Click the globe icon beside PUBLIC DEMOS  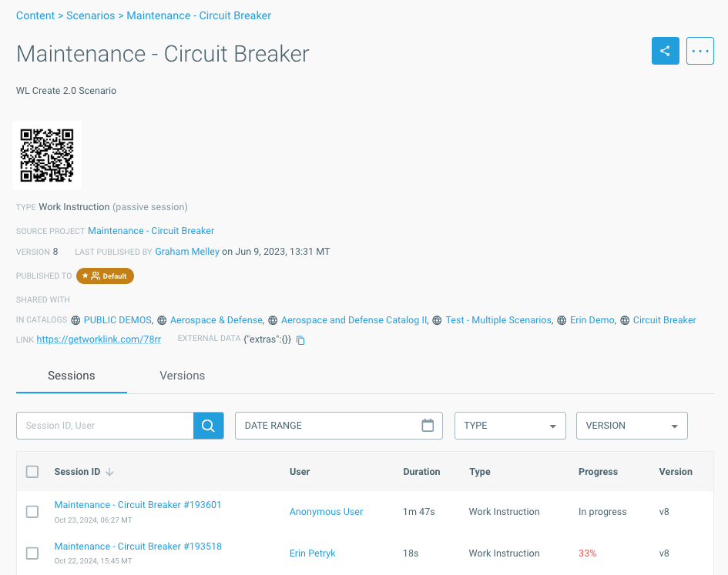pyautogui.click(x=75, y=320)
